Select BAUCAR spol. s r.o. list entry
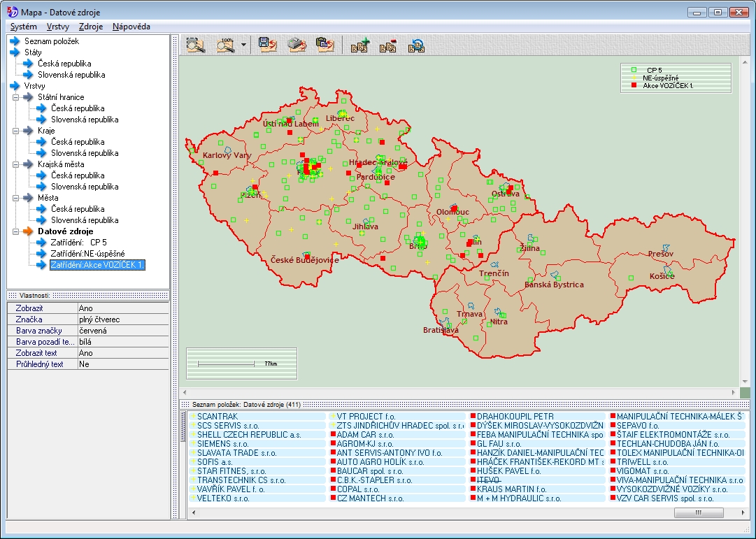756x539 pixels. (x=370, y=471)
